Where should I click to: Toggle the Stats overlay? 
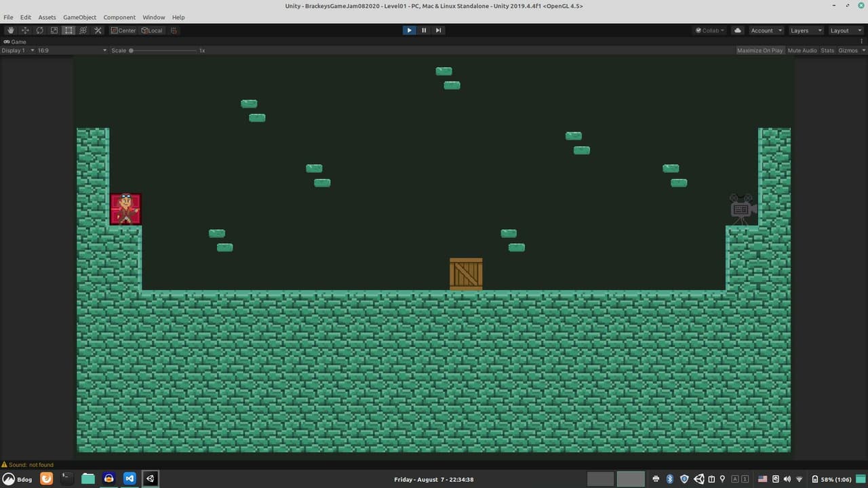pos(827,50)
